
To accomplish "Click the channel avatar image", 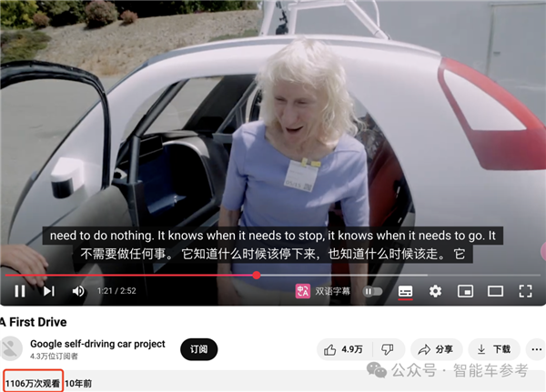I will pyautogui.click(x=11, y=349).
